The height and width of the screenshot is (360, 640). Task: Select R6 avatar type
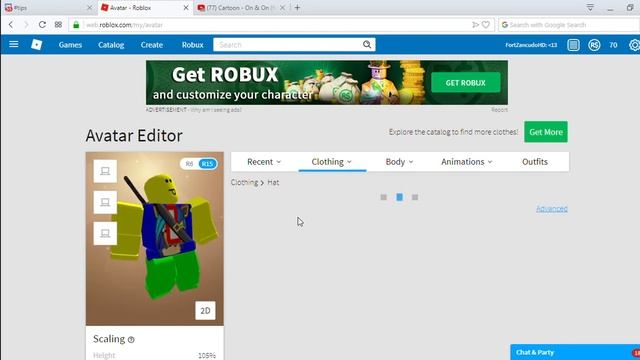pos(189,164)
